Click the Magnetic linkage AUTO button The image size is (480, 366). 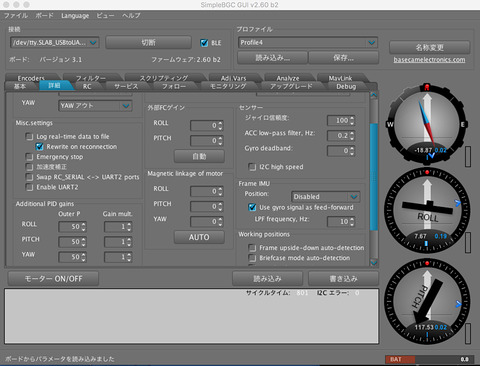199,237
